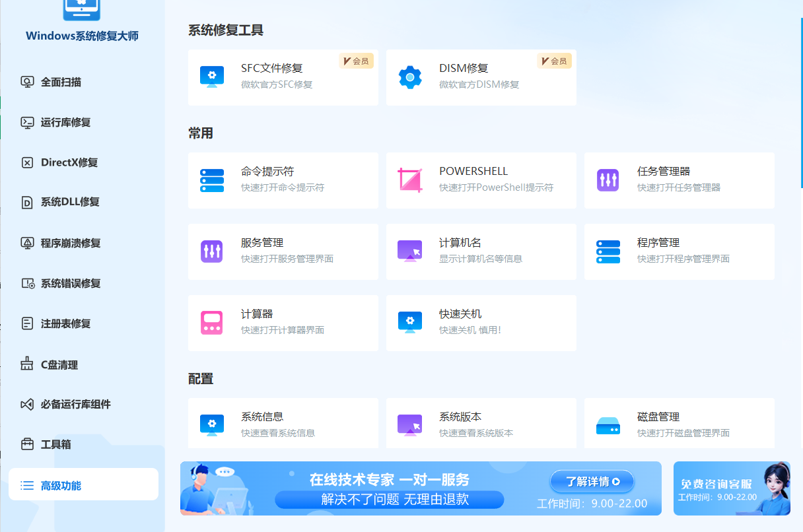
Task: Click the 了解详情 banner button
Action: coord(592,481)
